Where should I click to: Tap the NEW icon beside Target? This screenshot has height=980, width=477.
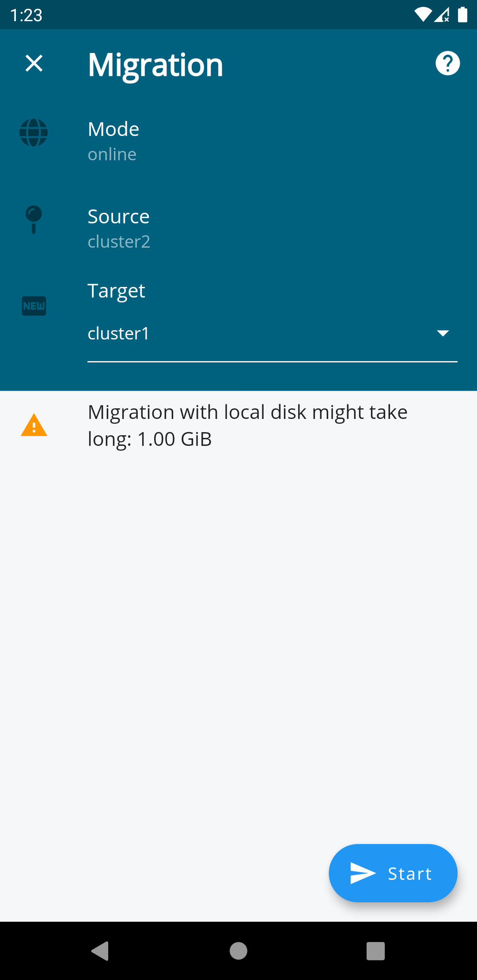coord(34,306)
